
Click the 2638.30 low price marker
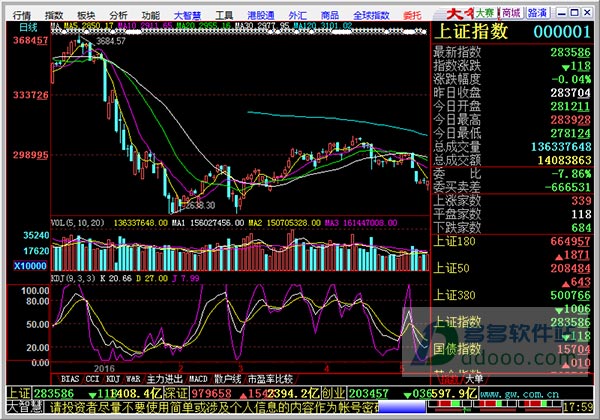pyautogui.click(x=200, y=205)
